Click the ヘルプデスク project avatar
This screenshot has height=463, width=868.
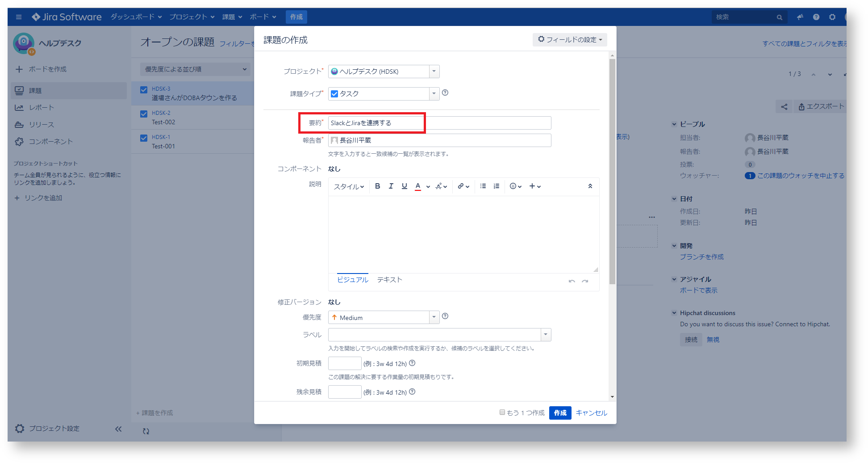pos(24,43)
